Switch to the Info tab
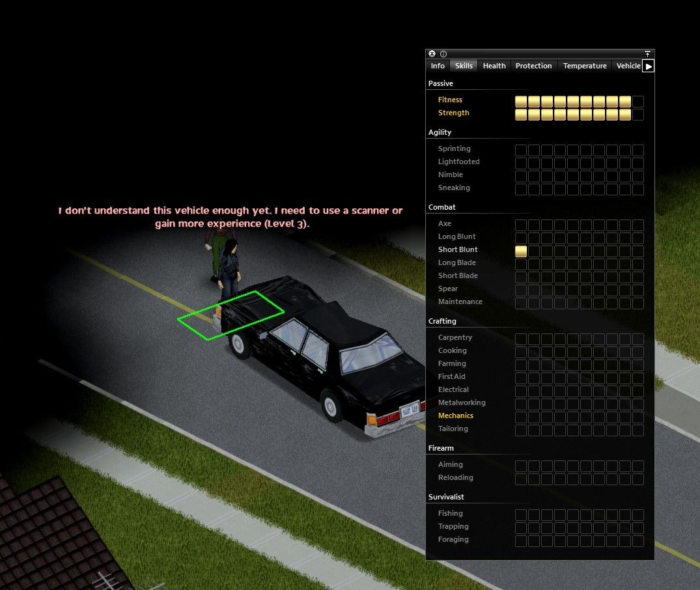Image resolution: width=700 pixels, height=590 pixels. click(x=438, y=66)
